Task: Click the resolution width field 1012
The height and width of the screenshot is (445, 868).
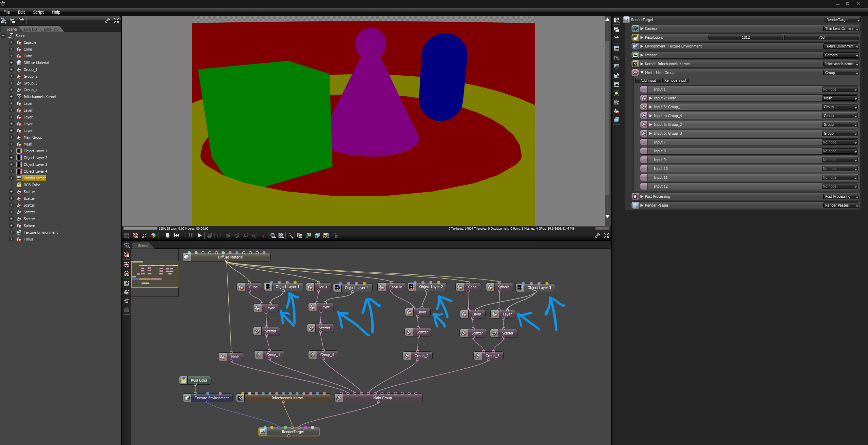Action: [745, 37]
